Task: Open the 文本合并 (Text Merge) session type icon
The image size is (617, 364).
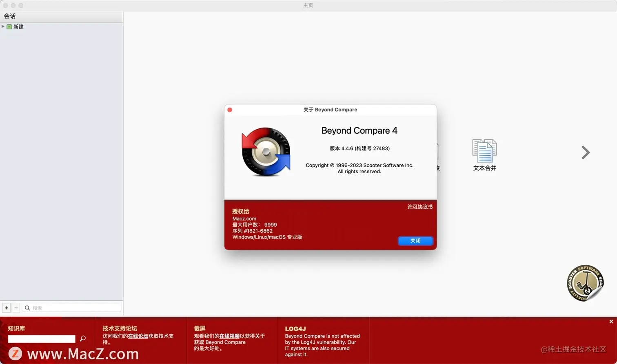Action: (x=484, y=151)
